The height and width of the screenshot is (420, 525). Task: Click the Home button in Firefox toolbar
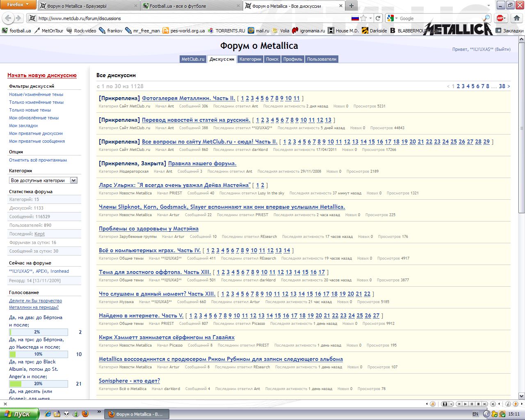click(516, 18)
